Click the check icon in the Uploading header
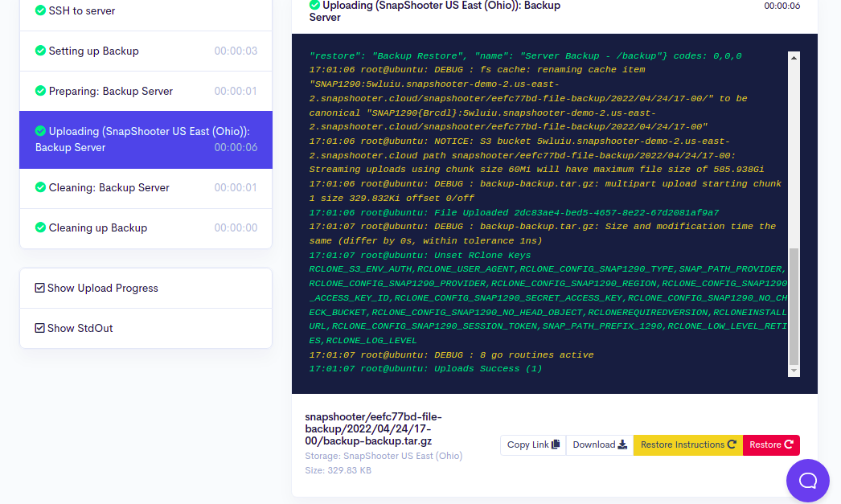This screenshot has height=504, width=841. pyautogui.click(x=315, y=6)
